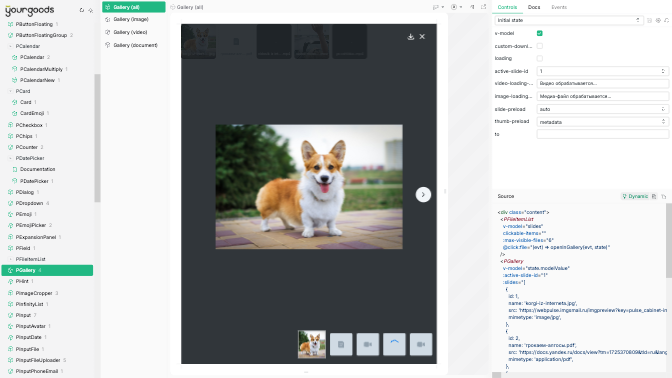Copy source with the copy icon
Viewport: 672px width, 378px height.
click(x=663, y=196)
